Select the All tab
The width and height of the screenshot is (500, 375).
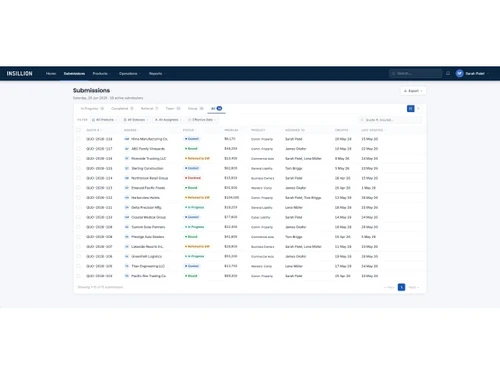(x=216, y=109)
